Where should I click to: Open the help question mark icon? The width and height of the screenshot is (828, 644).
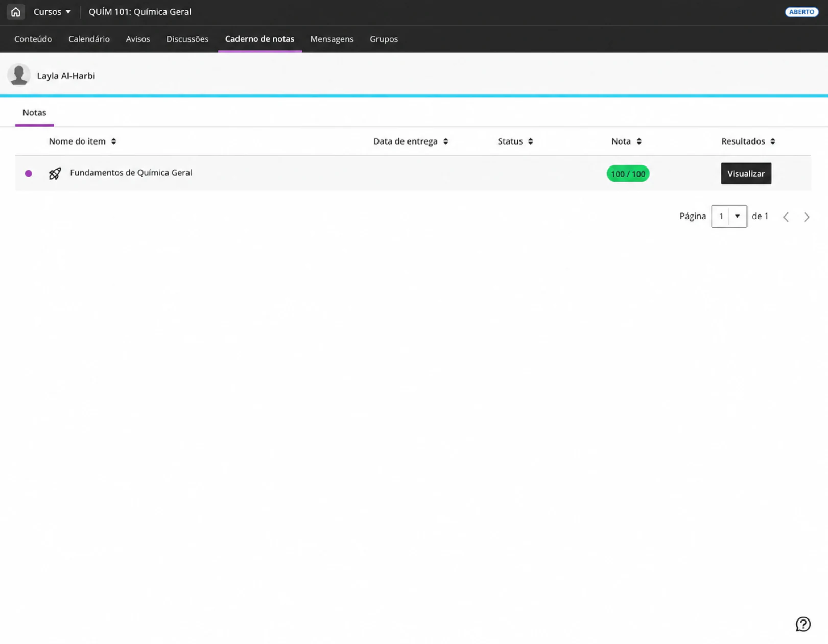click(x=803, y=624)
